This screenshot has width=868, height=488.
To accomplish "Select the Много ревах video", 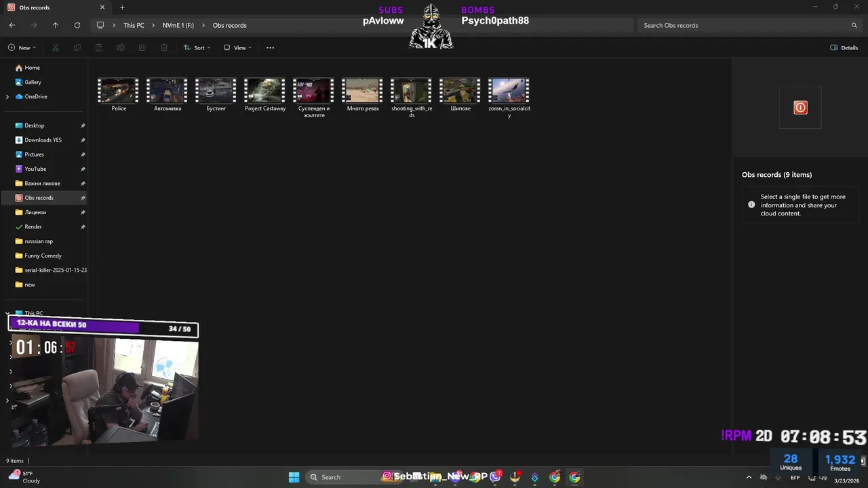I will click(x=363, y=94).
